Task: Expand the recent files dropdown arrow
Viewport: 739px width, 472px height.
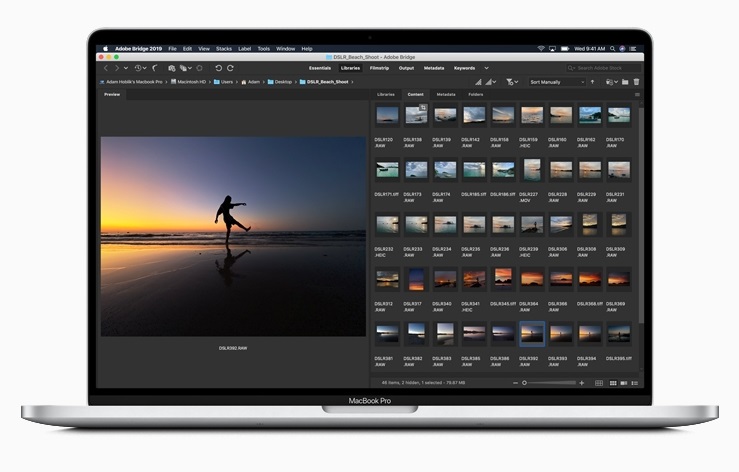Action: 144,68
